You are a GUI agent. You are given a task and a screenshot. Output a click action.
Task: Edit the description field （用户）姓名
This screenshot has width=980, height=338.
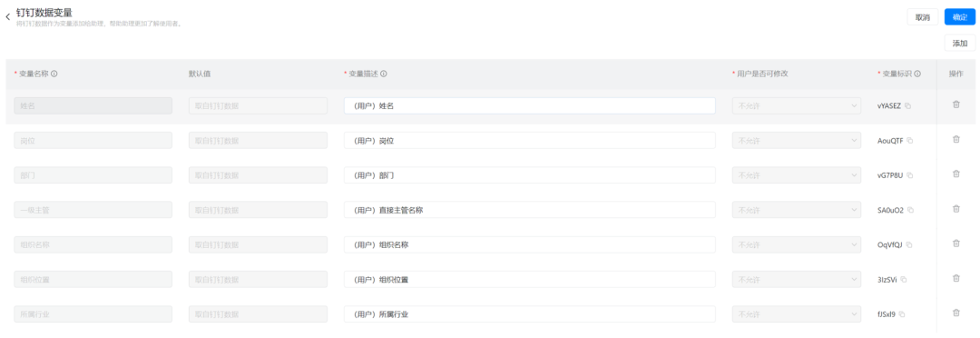(529, 105)
